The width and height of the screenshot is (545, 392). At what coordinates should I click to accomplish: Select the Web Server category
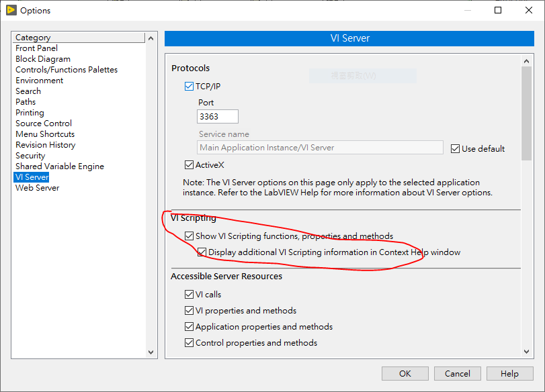pyautogui.click(x=37, y=187)
